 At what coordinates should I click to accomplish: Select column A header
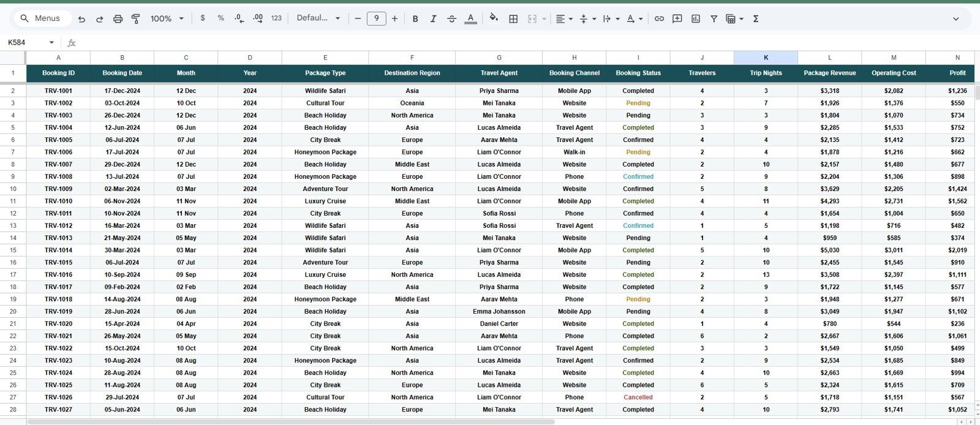click(x=58, y=58)
